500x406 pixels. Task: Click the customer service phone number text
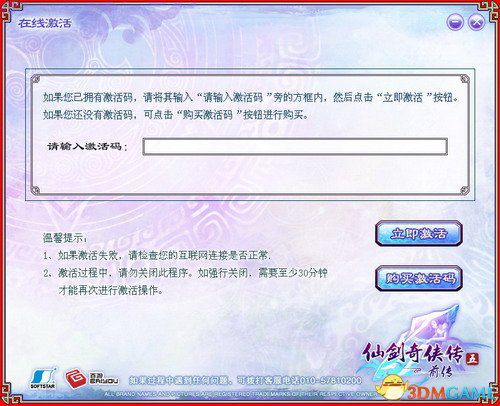pos(245,380)
